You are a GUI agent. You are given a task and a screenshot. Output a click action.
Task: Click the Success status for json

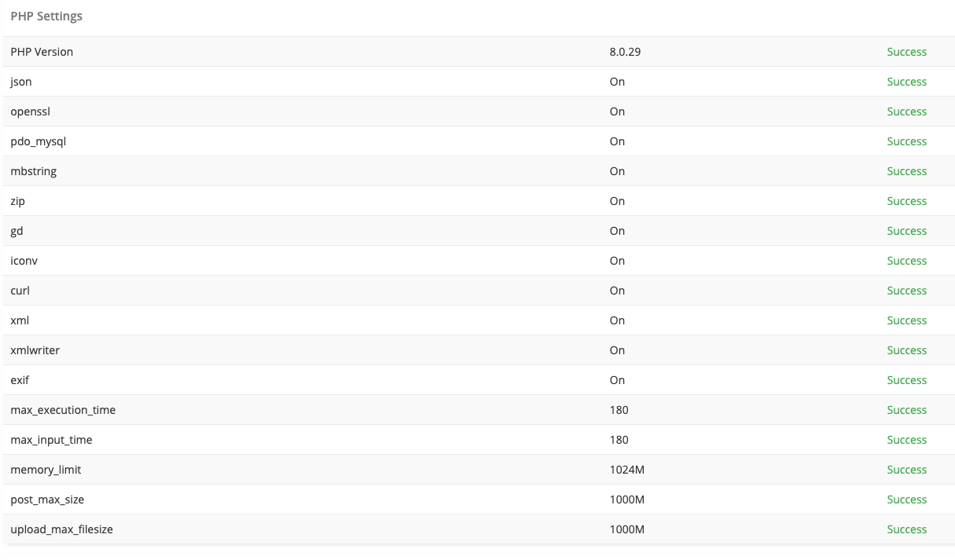click(906, 82)
